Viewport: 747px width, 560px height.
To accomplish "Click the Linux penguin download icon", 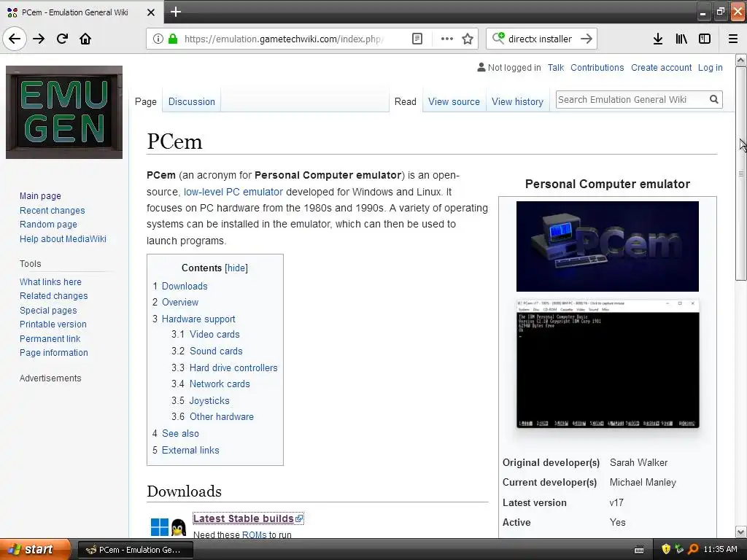I will click(178, 527).
